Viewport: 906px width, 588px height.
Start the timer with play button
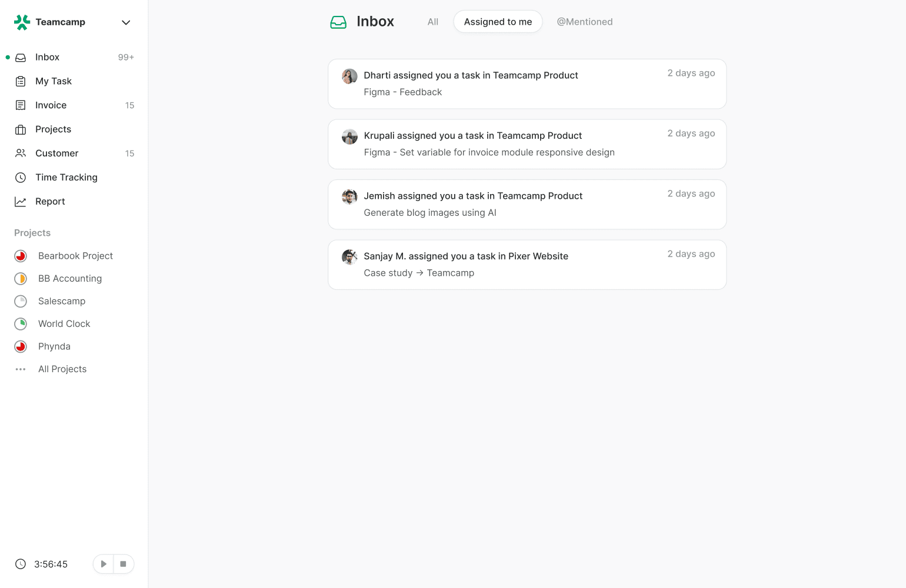click(x=104, y=564)
